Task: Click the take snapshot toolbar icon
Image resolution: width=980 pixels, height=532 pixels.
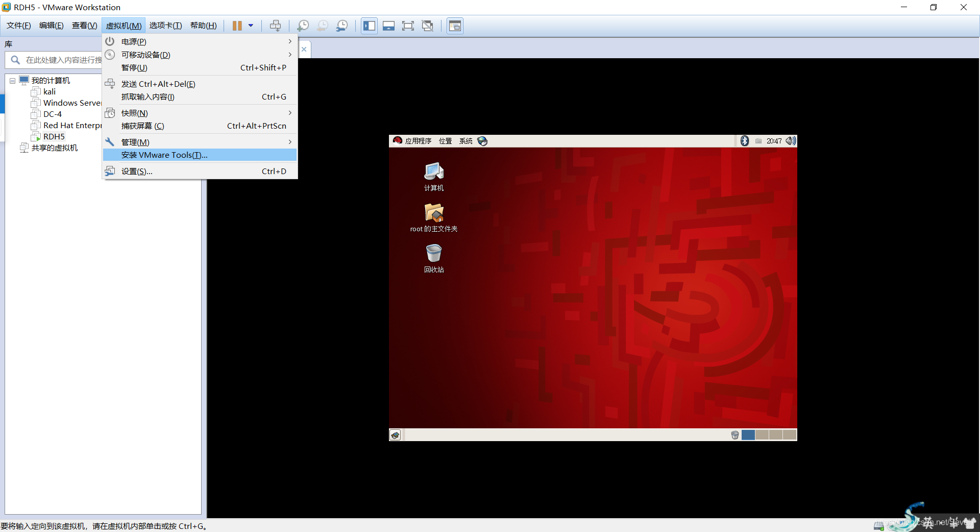Action: tap(303, 26)
